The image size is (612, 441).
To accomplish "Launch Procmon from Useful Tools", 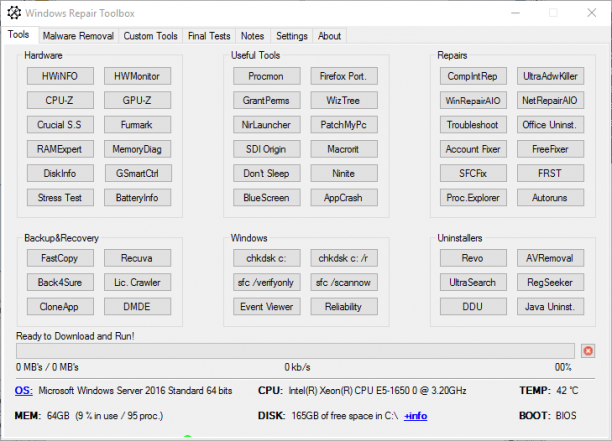I will (x=267, y=76).
